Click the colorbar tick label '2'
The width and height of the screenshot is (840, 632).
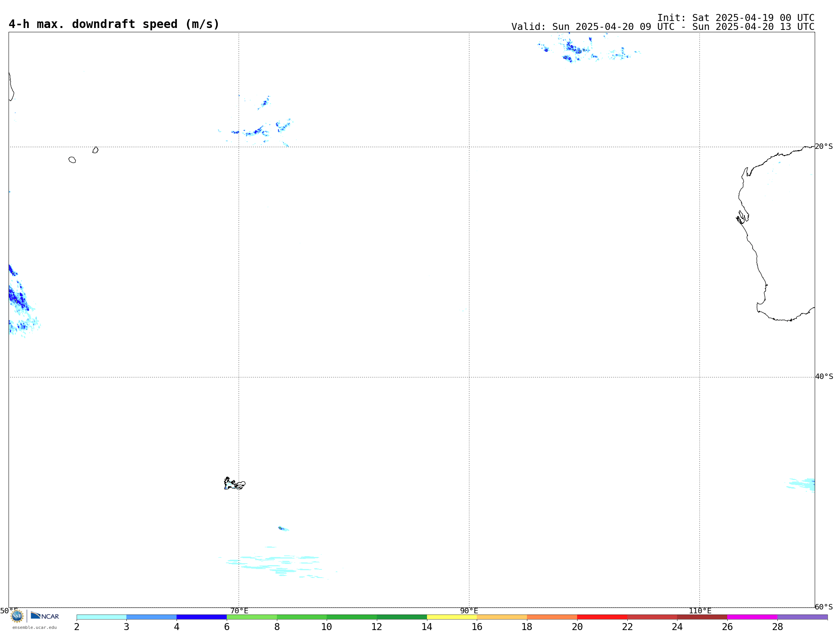77,627
